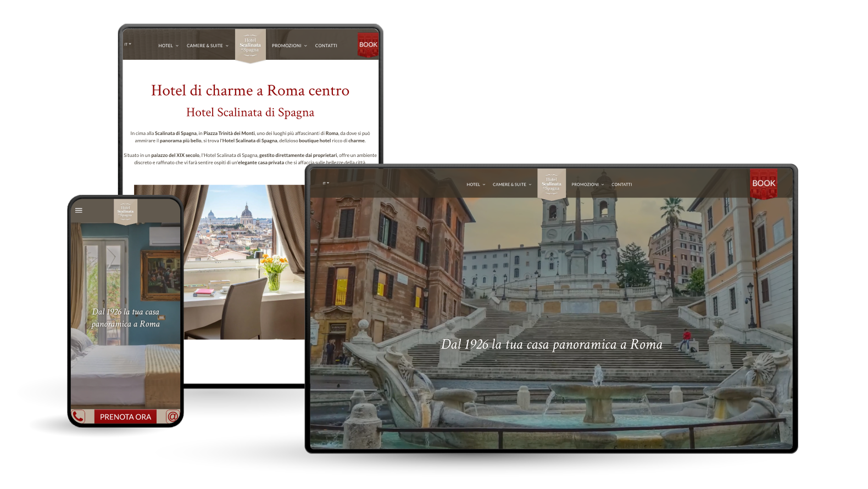
Task: Click the Hotel Scalinata logo on the desktop mockup
Action: click(x=552, y=184)
